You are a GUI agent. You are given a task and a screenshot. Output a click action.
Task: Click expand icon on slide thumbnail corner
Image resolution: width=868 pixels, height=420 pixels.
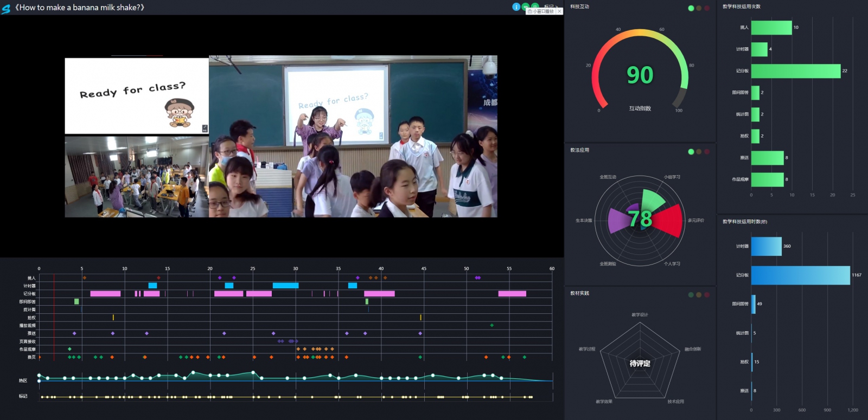205,128
